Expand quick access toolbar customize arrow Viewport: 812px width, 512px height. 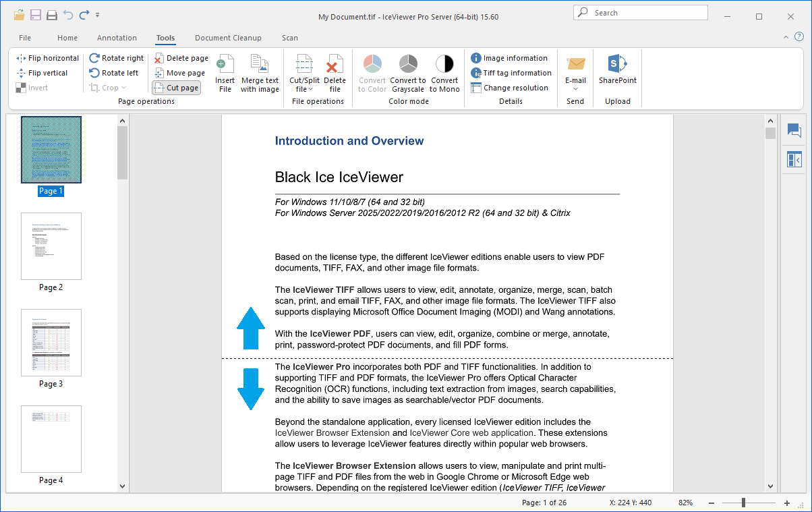point(98,15)
